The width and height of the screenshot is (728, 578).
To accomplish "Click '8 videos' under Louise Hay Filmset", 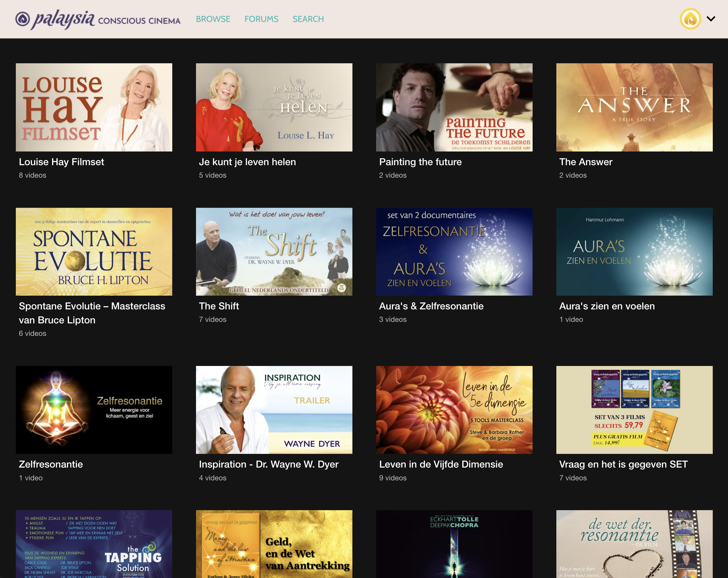I will pyautogui.click(x=33, y=175).
